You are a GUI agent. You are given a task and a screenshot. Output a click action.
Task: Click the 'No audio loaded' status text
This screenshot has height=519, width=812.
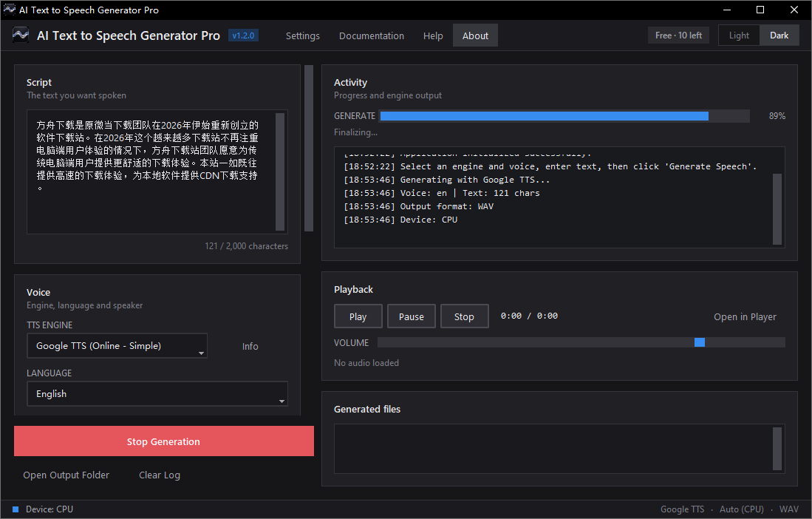[366, 362]
